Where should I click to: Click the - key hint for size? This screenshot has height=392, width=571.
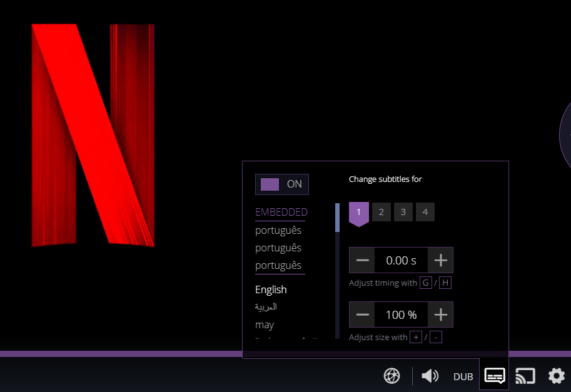(x=436, y=337)
